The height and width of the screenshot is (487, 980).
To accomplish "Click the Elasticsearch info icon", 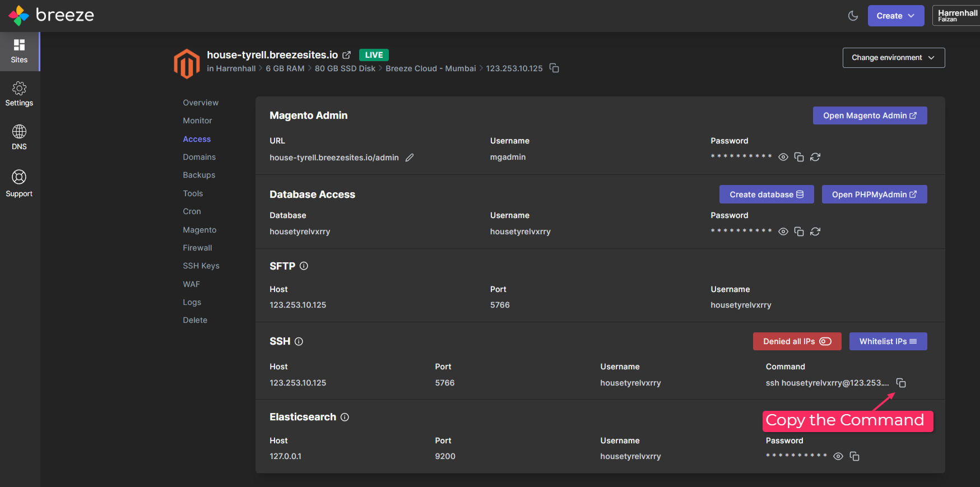I will tap(345, 417).
